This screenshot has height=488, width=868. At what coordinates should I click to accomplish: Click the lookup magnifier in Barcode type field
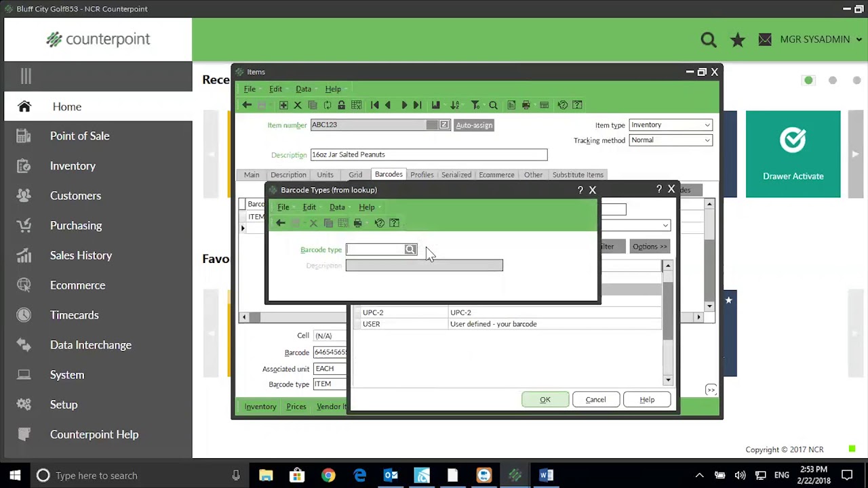pos(410,249)
